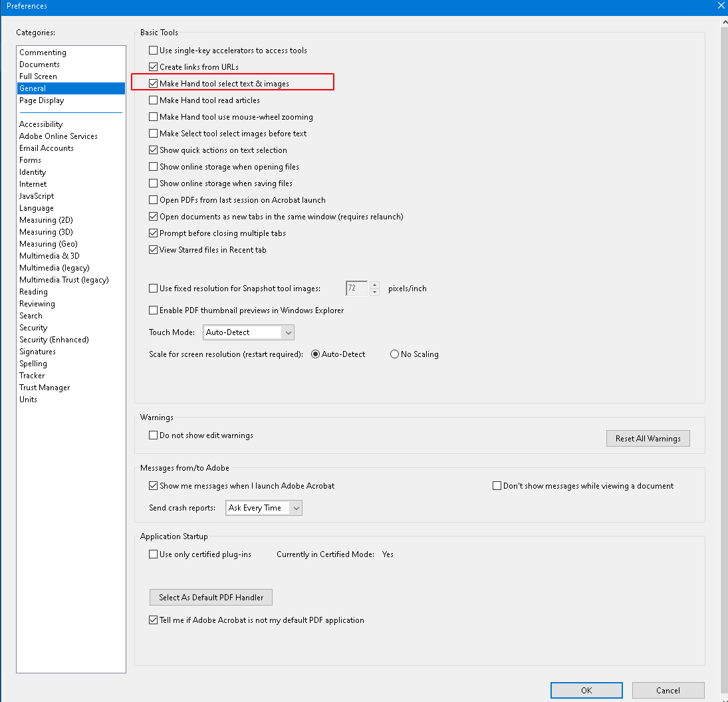728x702 pixels.
Task: Enable 'Make Hand tool read articles'
Action: [154, 100]
